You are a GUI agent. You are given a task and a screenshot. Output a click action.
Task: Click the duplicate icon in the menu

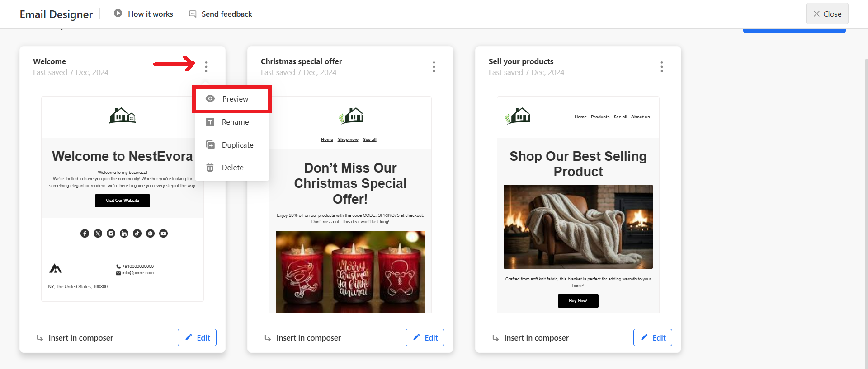pyautogui.click(x=210, y=145)
